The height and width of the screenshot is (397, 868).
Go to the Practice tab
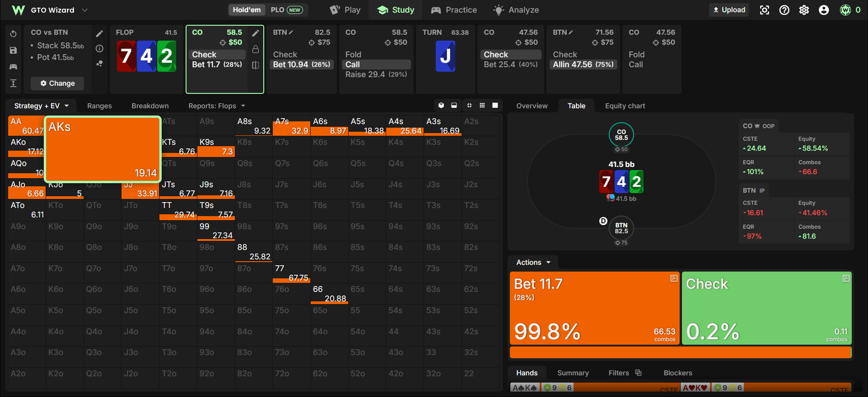454,10
